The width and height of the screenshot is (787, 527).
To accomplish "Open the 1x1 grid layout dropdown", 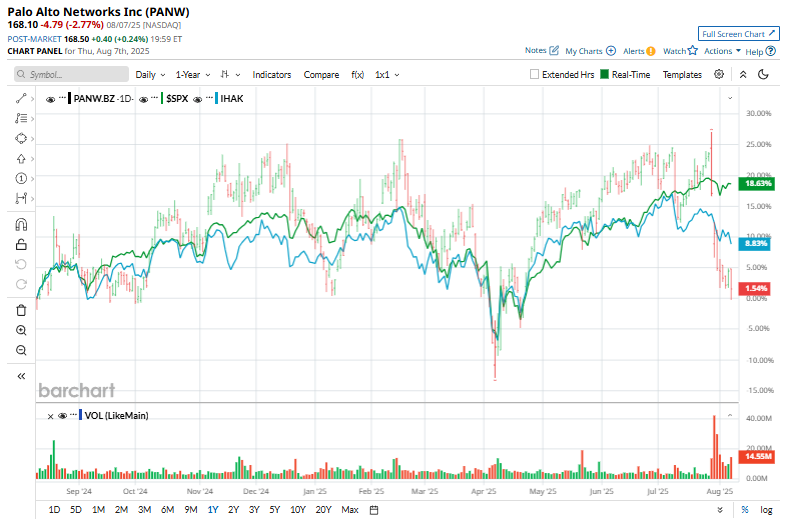I will coord(387,74).
